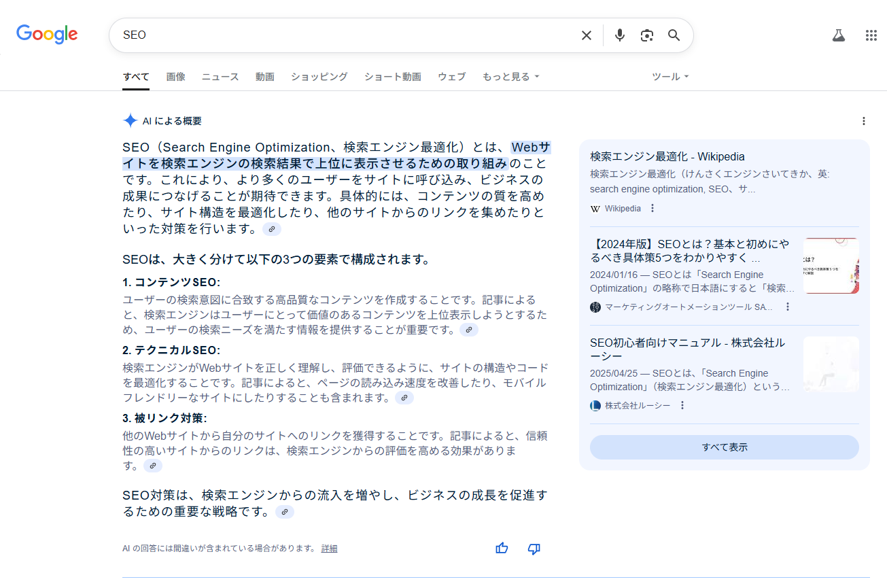Click the 1. コンテンツSEO: heading
This screenshot has height=588, width=887.
[171, 282]
